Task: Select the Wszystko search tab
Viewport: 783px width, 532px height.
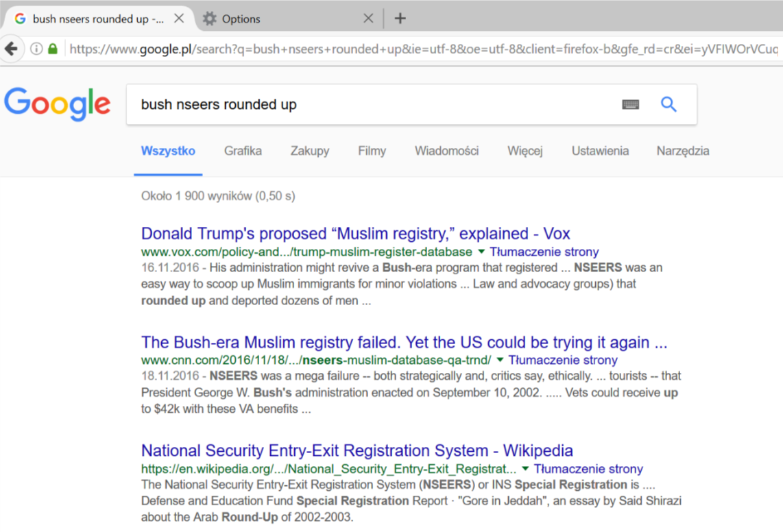Action: click(168, 151)
